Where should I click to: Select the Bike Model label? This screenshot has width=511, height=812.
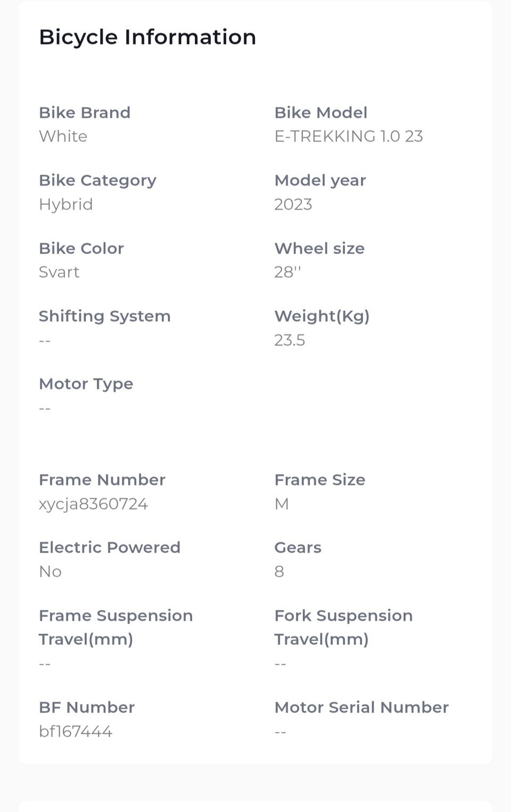tap(321, 112)
